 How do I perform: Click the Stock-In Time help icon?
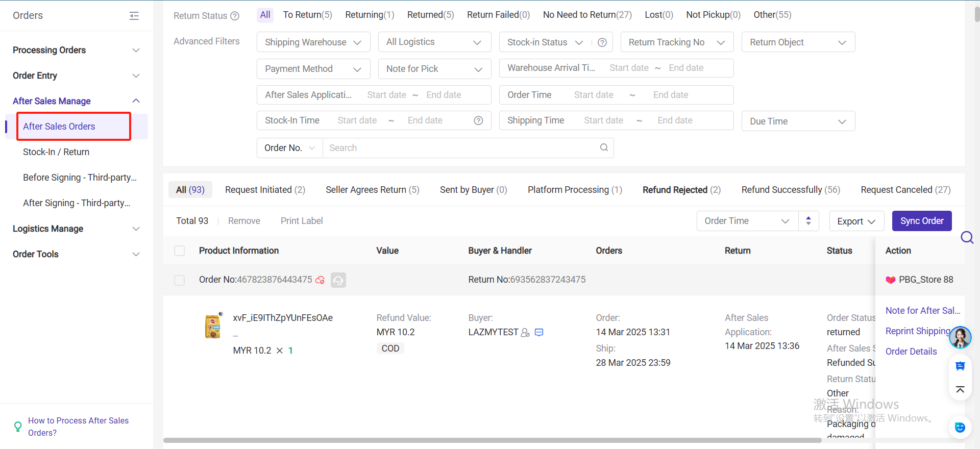(x=478, y=120)
